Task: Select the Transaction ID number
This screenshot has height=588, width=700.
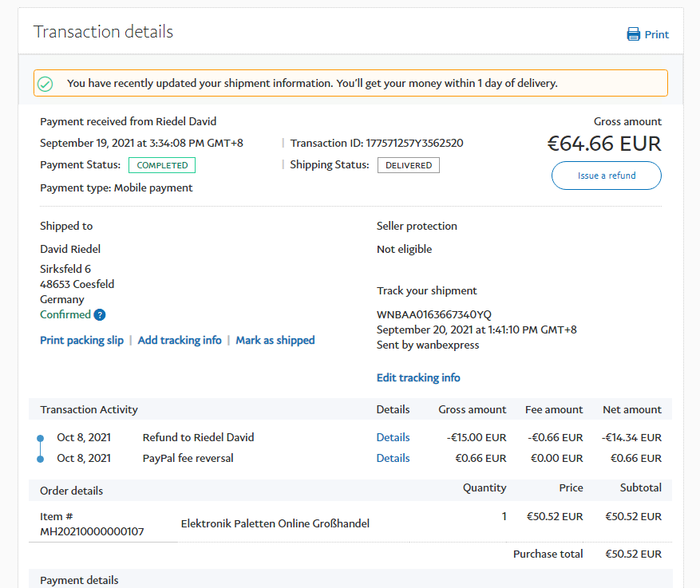Action: click(x=414, y=144)
